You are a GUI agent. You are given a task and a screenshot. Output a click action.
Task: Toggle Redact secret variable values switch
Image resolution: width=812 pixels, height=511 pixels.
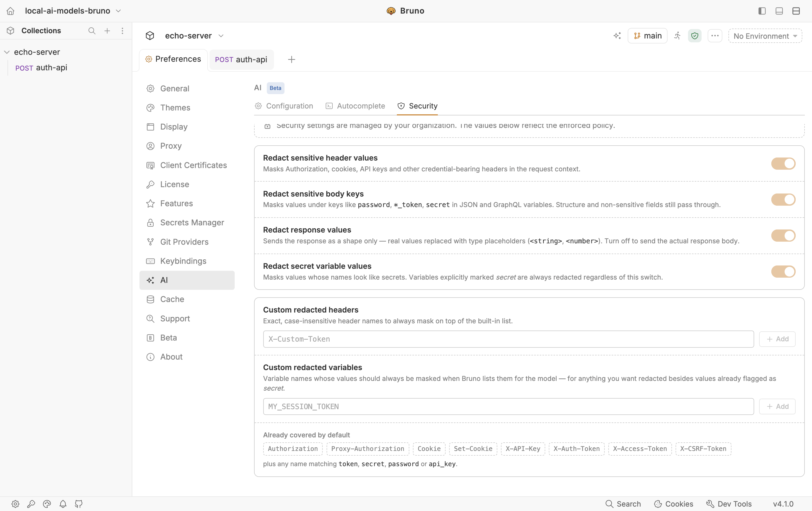(x=783, y=272)
